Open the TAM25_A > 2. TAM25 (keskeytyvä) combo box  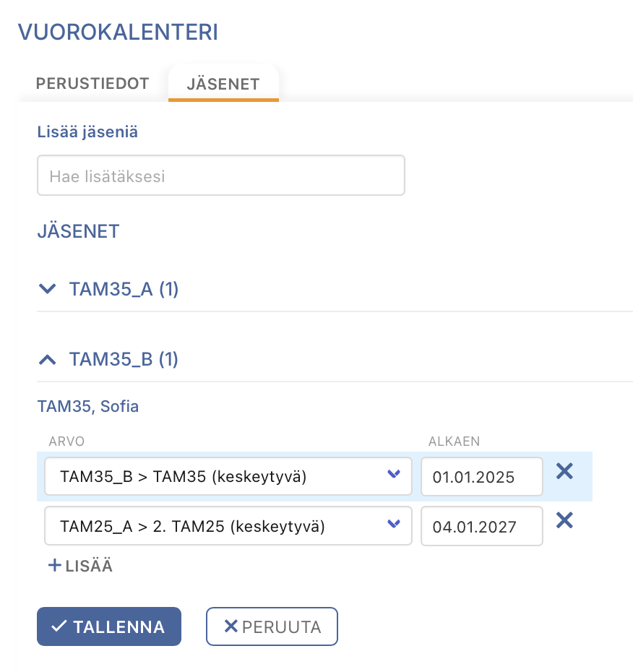pyautogui.click(x=228, y=526)
